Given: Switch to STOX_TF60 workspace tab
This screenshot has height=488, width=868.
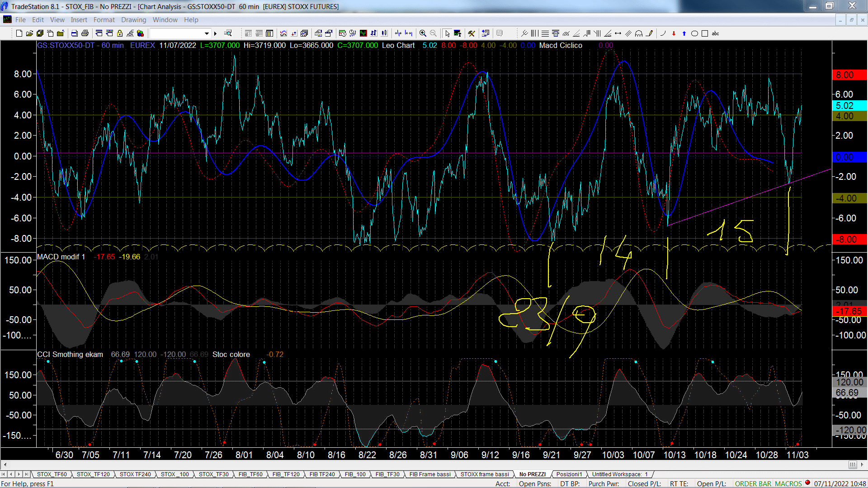Looking at the screenshot, I should click(52, 474).
